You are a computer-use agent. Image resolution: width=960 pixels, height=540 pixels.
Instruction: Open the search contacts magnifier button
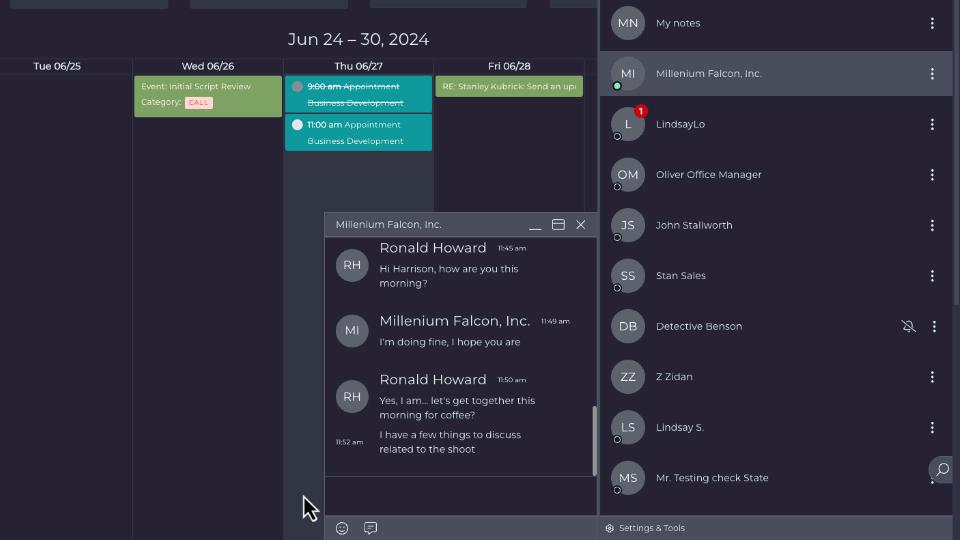tap(941, 469)
